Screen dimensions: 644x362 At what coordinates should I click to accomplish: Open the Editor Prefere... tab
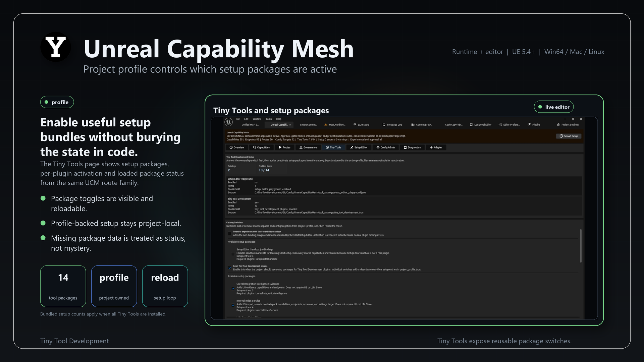[x=509, y=125]
